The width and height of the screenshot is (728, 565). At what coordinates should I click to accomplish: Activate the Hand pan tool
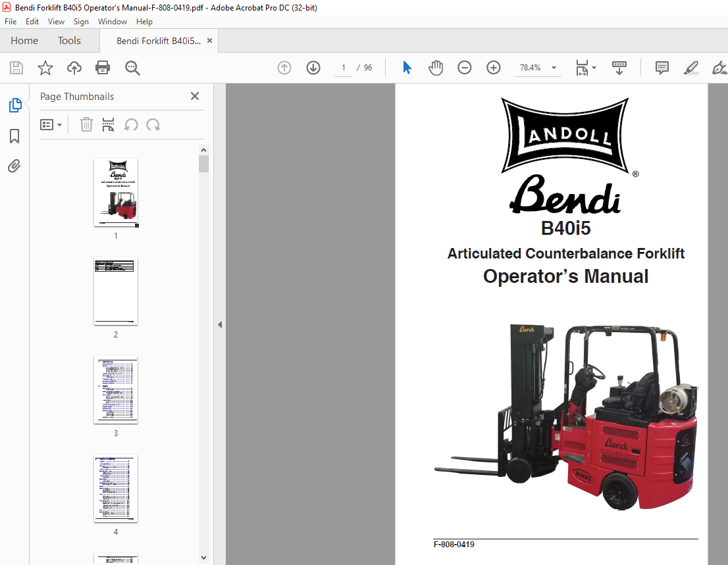click(x=436, y=68)
